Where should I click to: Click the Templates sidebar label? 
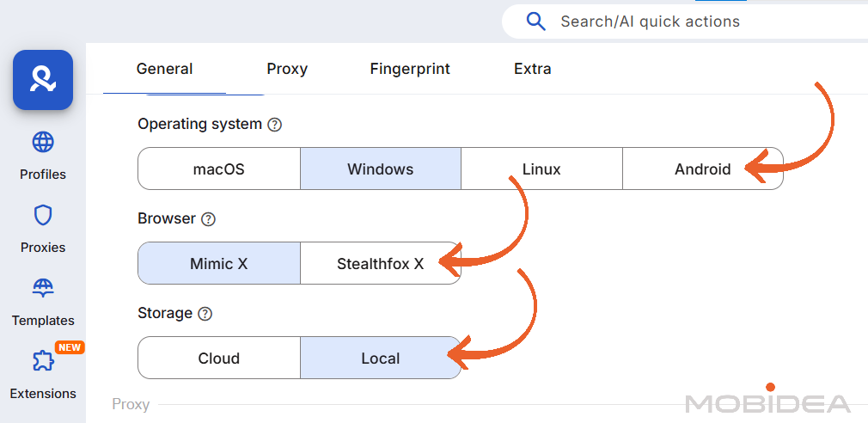(x=43, y=321)
